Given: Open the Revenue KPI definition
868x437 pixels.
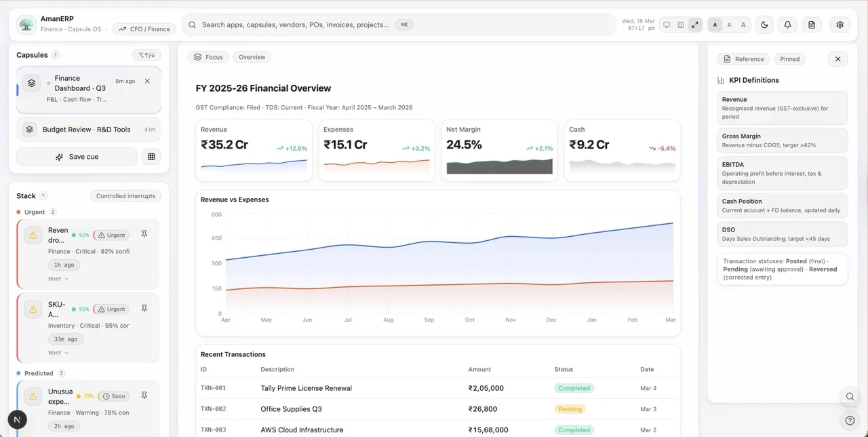Looking at the screenshot, I should (x=783, y=108).
